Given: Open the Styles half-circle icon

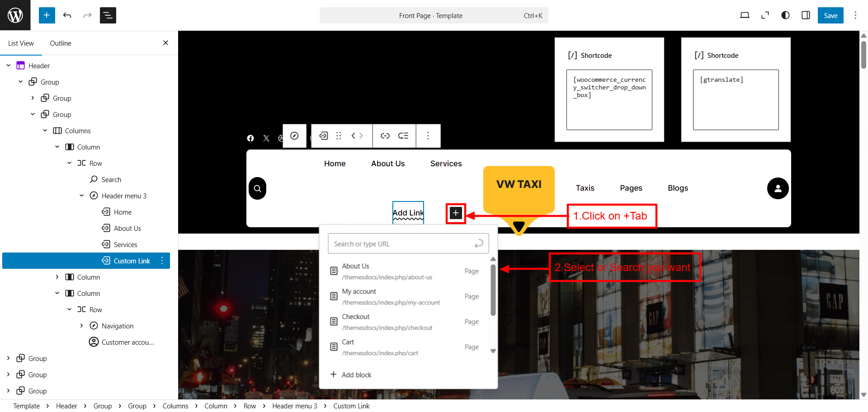Looking at the screenshot, I should (785, 15).
